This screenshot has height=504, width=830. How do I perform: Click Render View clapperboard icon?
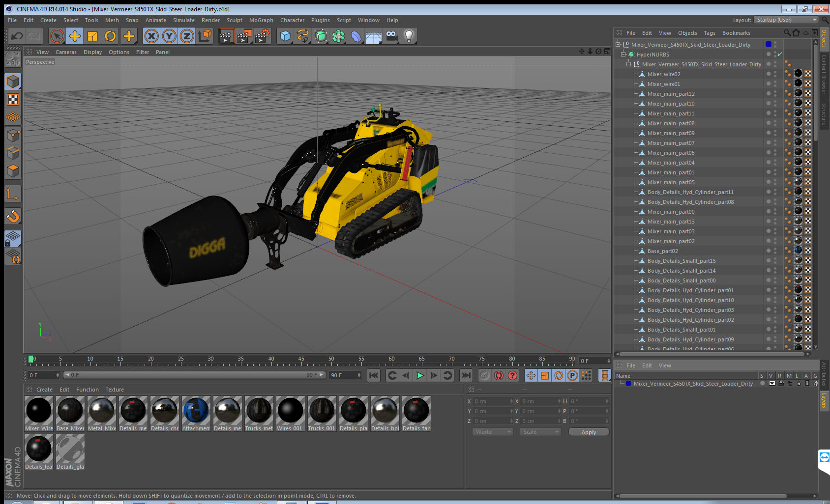[x=226, y=36]
